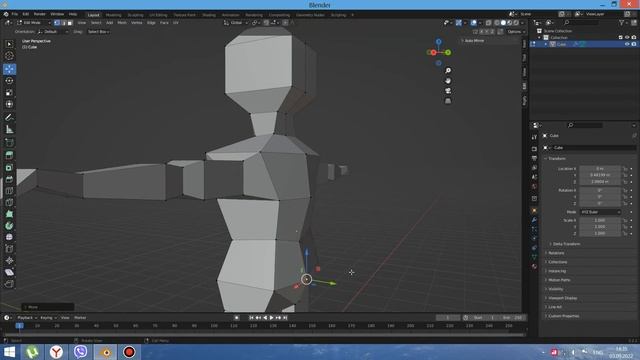Viewport: 640px width, 360px height.
Task: Select the Select Box tool
Action: 9,44
